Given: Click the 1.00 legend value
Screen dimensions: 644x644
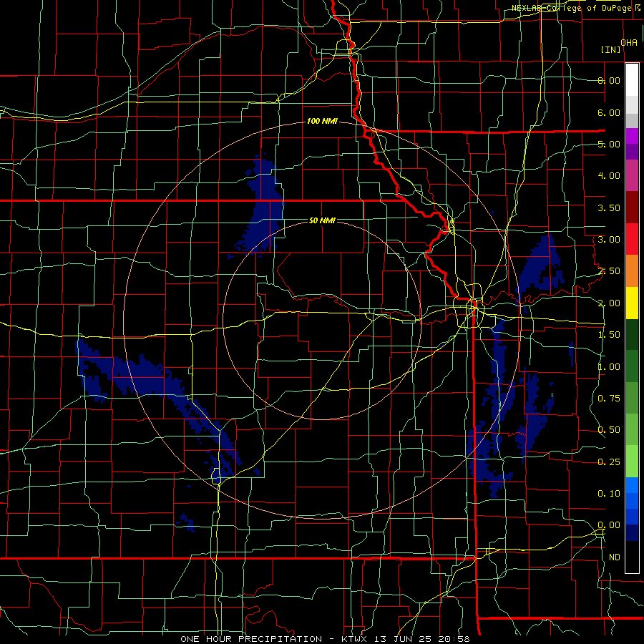Looking at the screenshot, I should click(x=609, y=367).
